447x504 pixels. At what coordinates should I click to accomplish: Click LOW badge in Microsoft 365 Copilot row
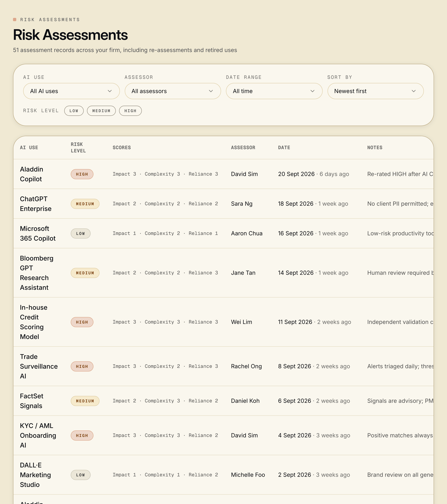click(80, 233)
